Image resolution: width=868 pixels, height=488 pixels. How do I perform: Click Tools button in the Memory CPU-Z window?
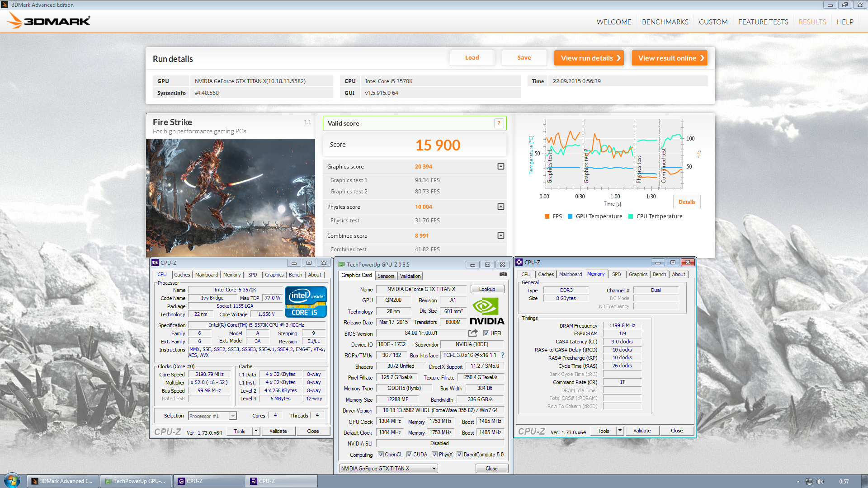pos(603,431)
